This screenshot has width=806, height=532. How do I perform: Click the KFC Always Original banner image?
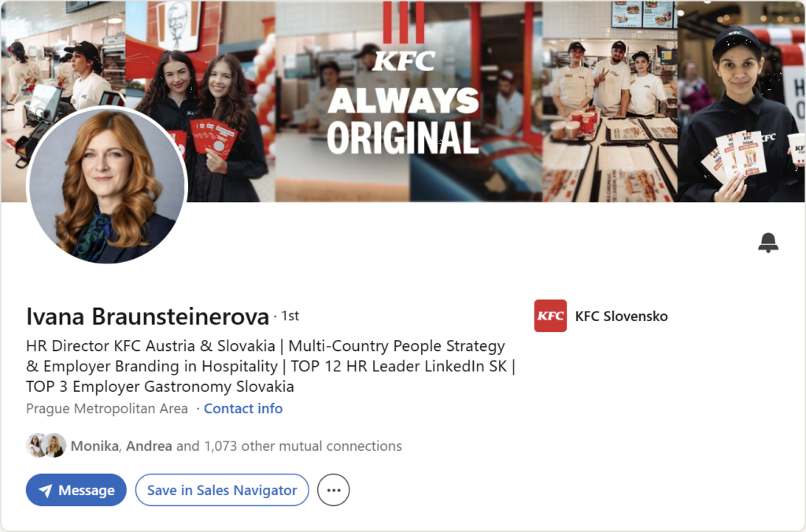[403, 102]
